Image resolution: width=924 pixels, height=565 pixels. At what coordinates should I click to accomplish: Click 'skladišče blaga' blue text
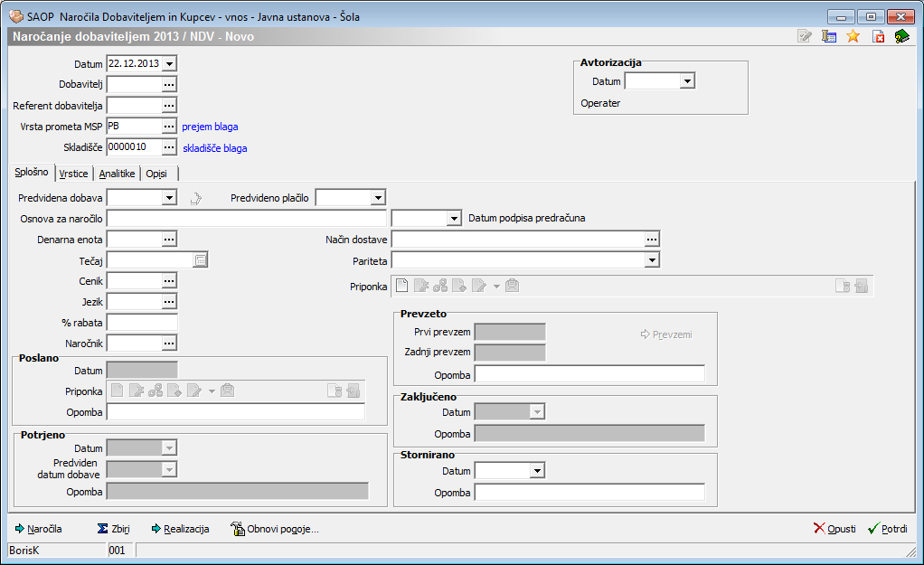(x=214, y=148)
